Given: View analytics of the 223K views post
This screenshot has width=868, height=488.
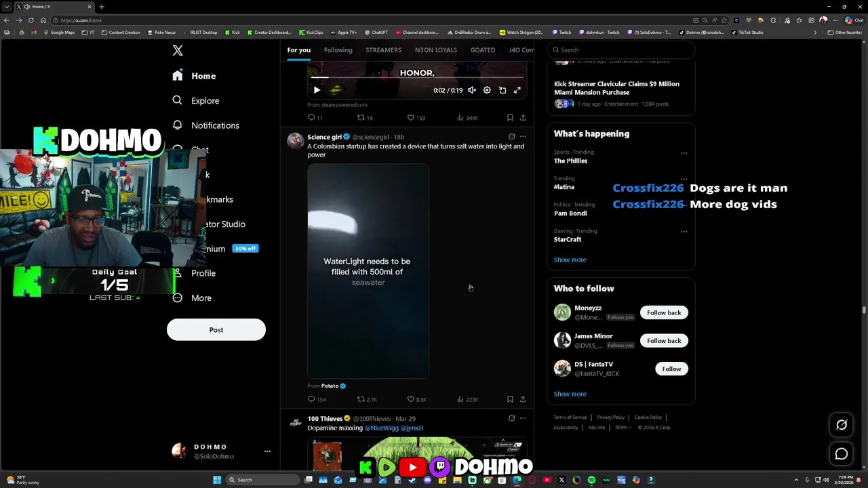Looking at the screenshot, I should coord(467,399).
